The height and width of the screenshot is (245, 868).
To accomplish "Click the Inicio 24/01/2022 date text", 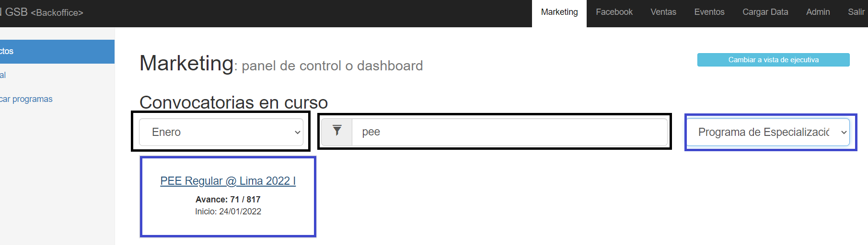I will point(228,212).
